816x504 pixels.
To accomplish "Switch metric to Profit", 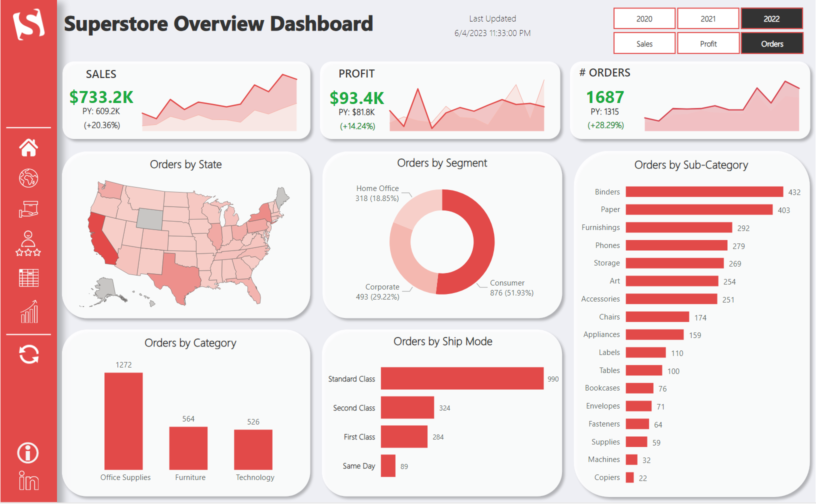I will click(708, 43).
